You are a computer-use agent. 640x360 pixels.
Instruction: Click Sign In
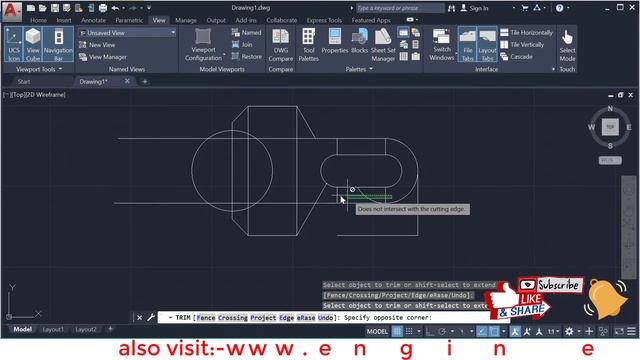point(474,8)
